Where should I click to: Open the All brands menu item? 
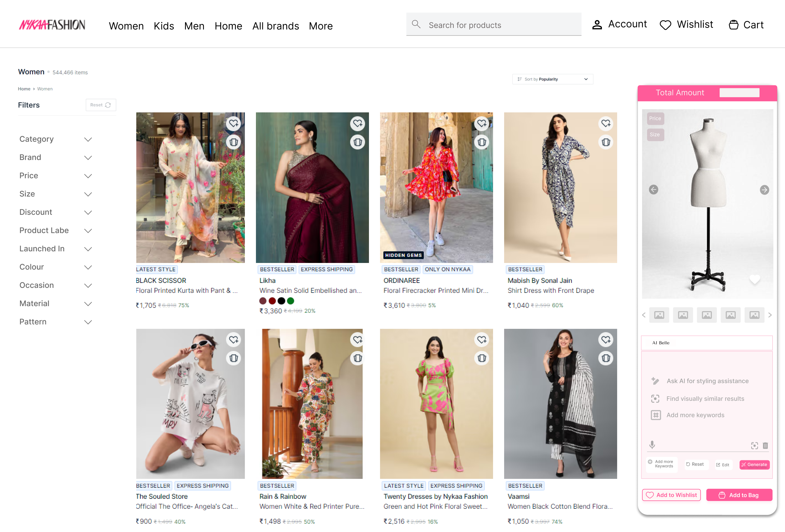point(276,26)
